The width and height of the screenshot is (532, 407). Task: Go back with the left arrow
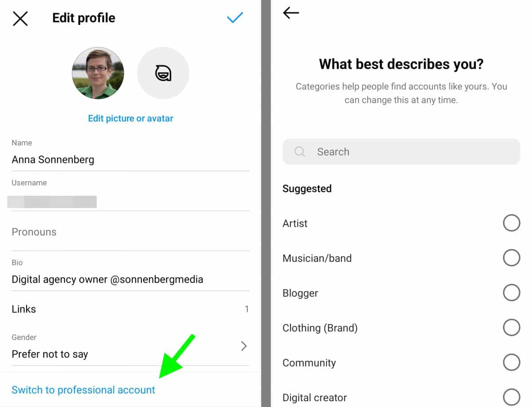click(x=291, y=13)
